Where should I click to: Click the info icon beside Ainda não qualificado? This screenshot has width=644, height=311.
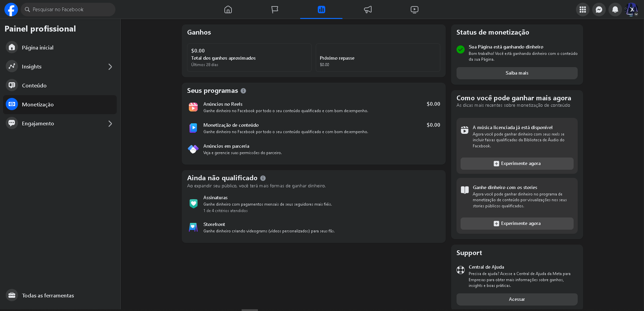263,178
